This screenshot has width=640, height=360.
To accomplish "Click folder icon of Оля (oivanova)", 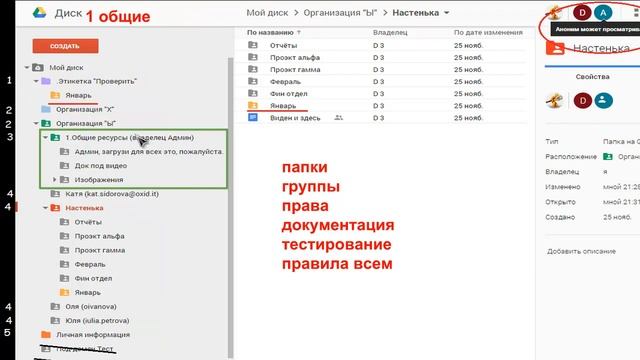I will point(55,307).
